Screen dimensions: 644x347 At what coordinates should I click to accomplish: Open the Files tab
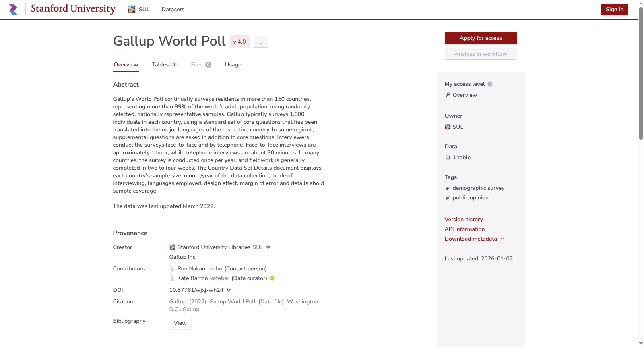tap(201, 64)
